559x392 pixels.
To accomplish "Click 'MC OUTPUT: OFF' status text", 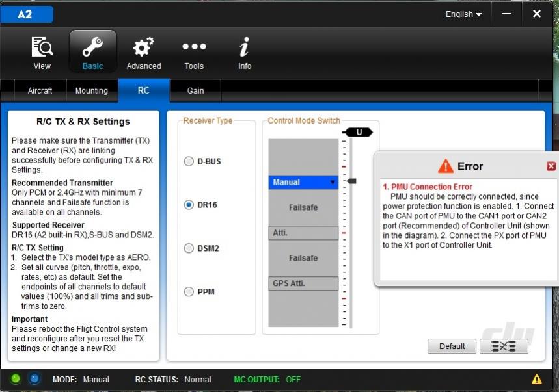I will 267,380.
